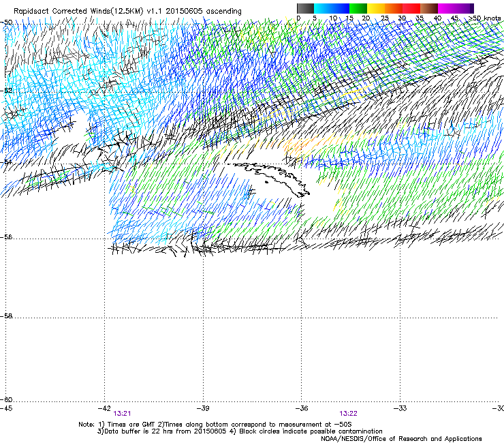Click the '10' legend scale number
504x443 pixels.
coord(333,18)
